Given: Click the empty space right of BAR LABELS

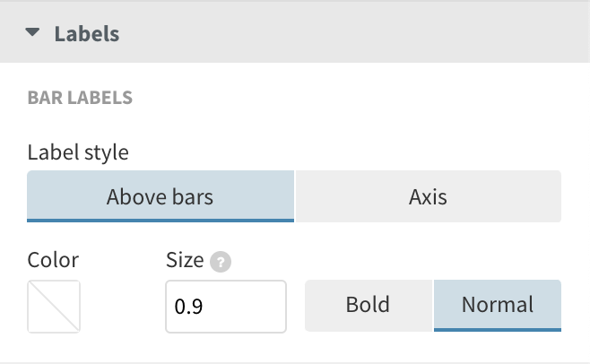Looking at the screenshot, I should pos(359,97).
